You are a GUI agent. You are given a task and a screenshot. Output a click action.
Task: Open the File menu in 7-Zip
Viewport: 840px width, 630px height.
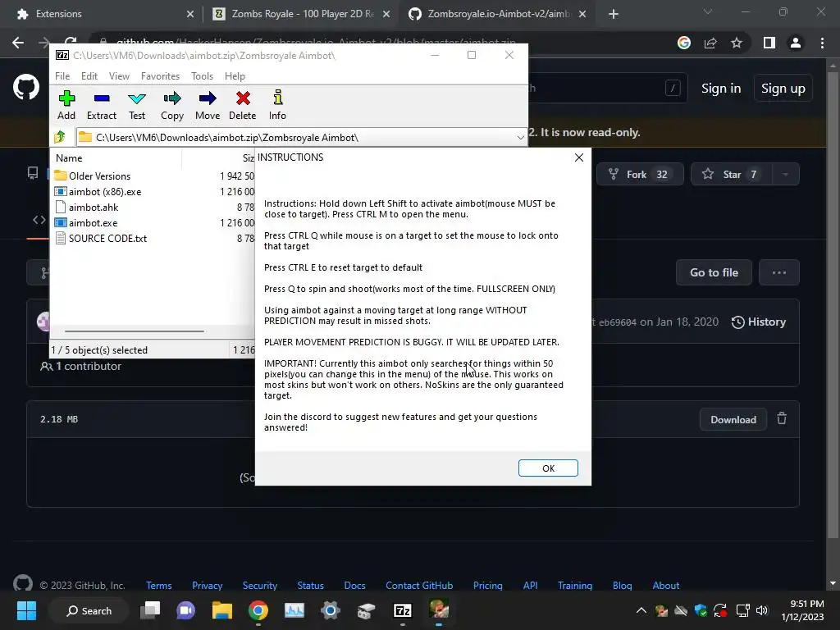(x=62, y=76)
